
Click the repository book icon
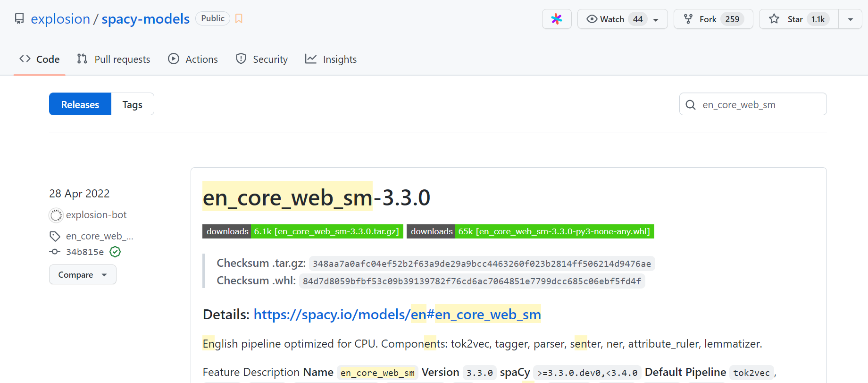coord(19,18)
